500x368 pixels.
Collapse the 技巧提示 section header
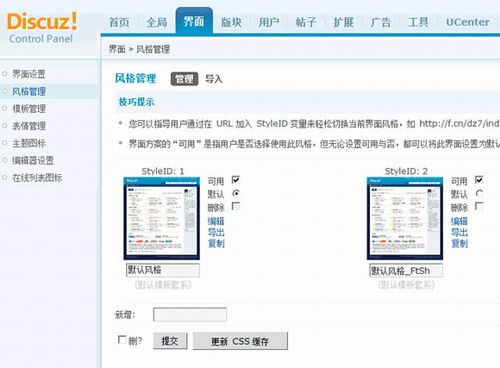click(x=136, y=102)
